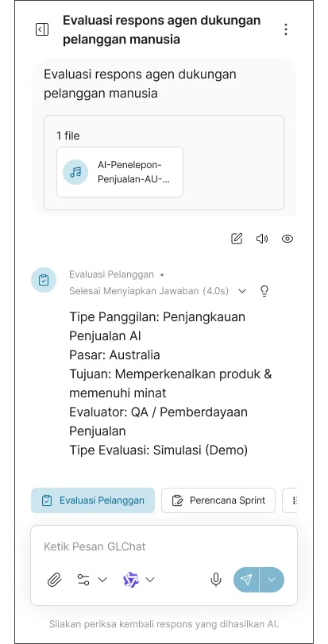328x644 pixels.
Task: Attach a file using the paperclip icon
Action: tap(54, 580)
